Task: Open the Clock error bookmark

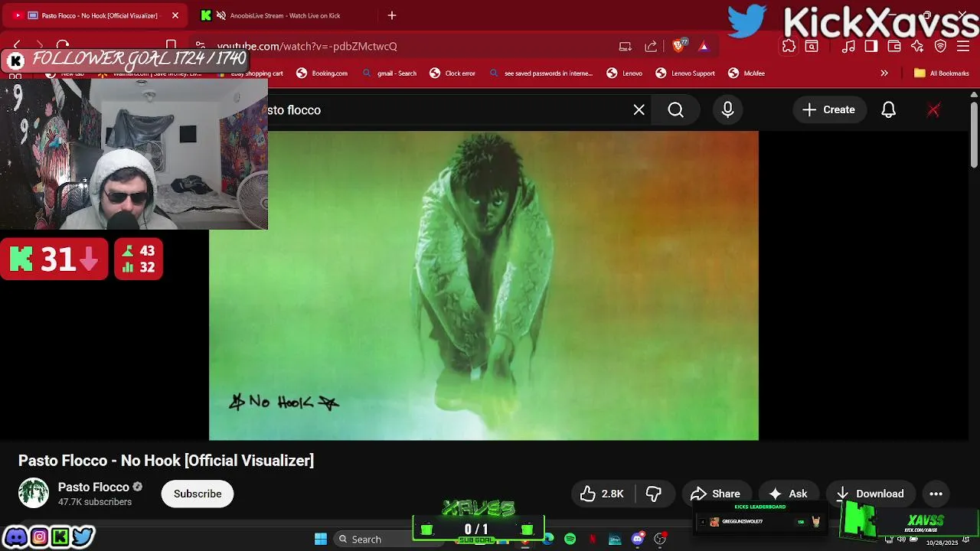Action: (452, 73)
